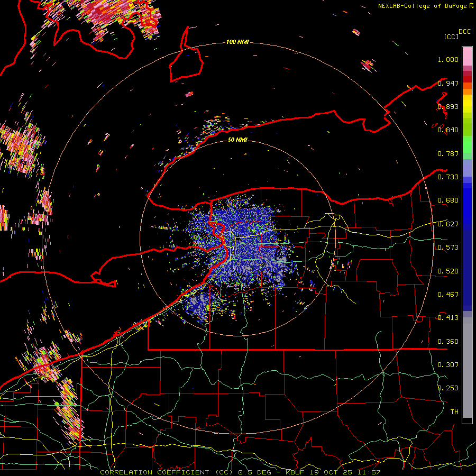
Task: Pick the pink segment of the color bar
Action: click(467, 56)
